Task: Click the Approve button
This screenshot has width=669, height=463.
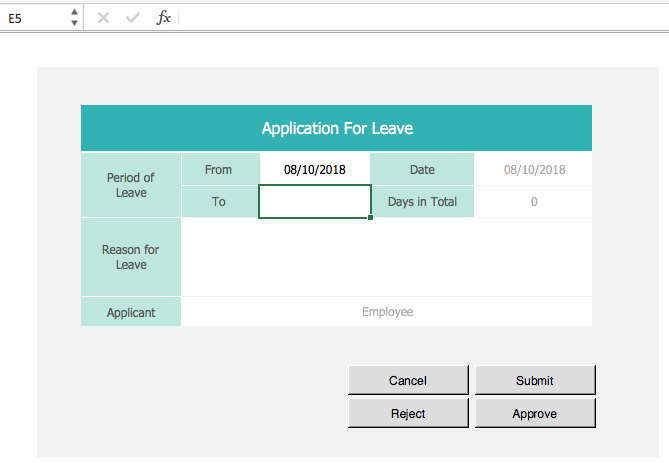Action: click(x=535, y=413)
